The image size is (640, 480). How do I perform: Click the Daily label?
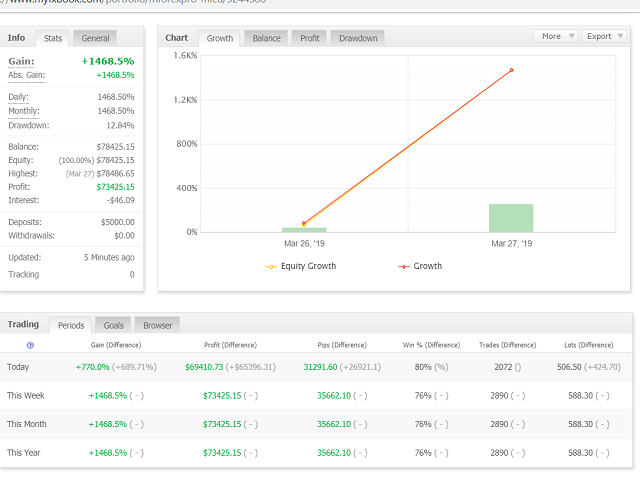pos(18,97)
